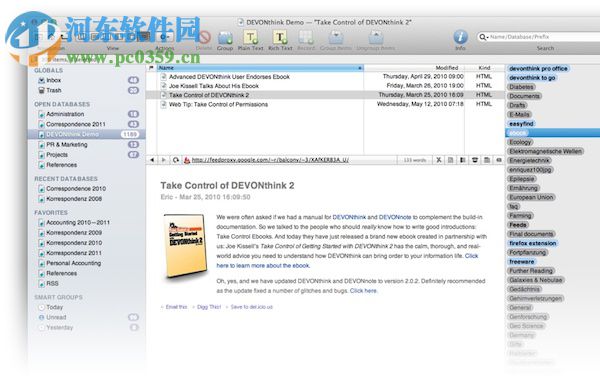The image size is (600, 377).
Task: Select References under Open Databases
Action: click(61, 165)
